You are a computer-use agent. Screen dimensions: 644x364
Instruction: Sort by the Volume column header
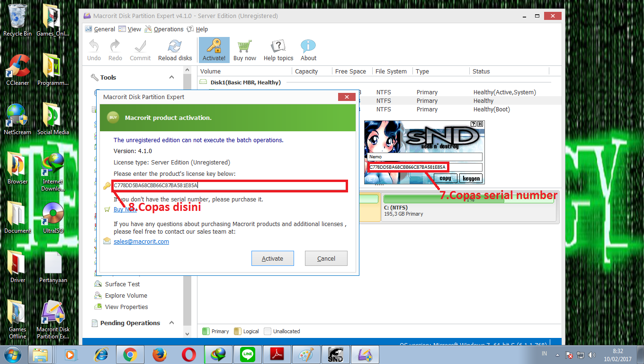point(245,71)
